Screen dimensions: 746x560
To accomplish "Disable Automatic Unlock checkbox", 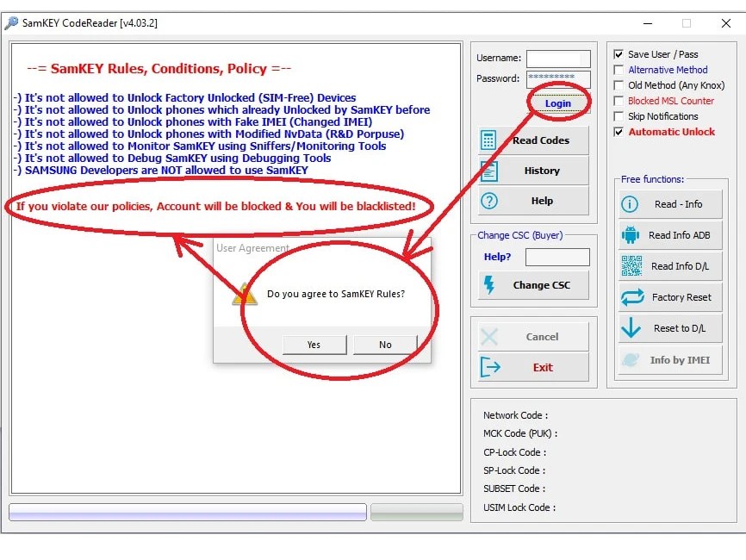I will [619, 132].
